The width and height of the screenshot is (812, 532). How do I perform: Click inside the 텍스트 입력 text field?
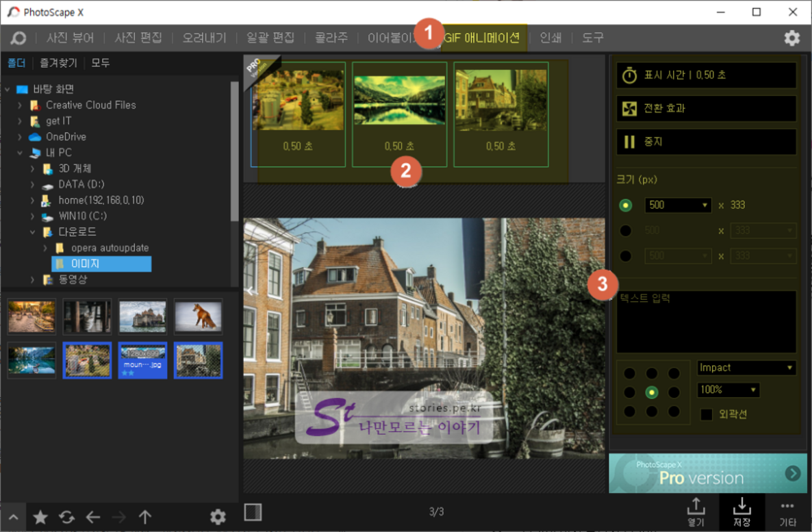(x=706, y=322)
